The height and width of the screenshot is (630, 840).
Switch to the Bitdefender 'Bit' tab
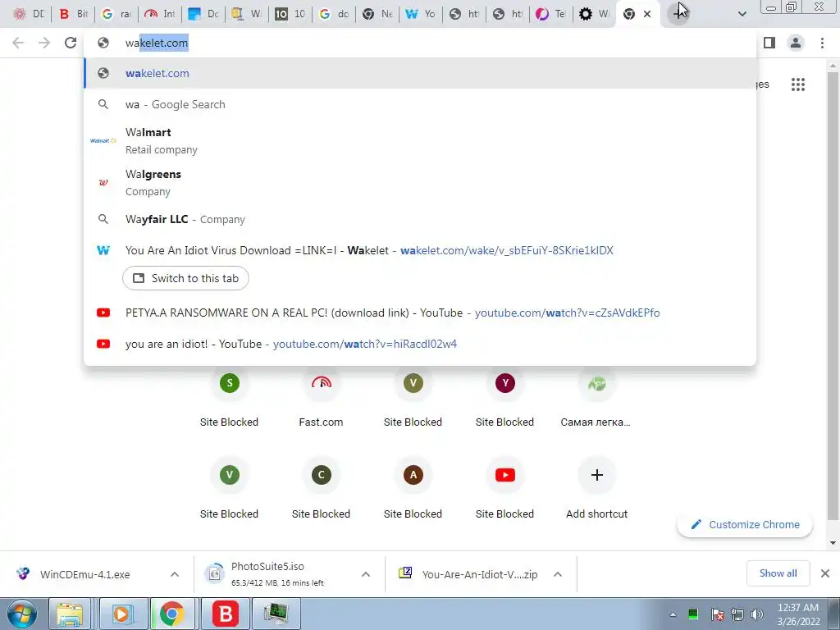click(x=73, y=14)
